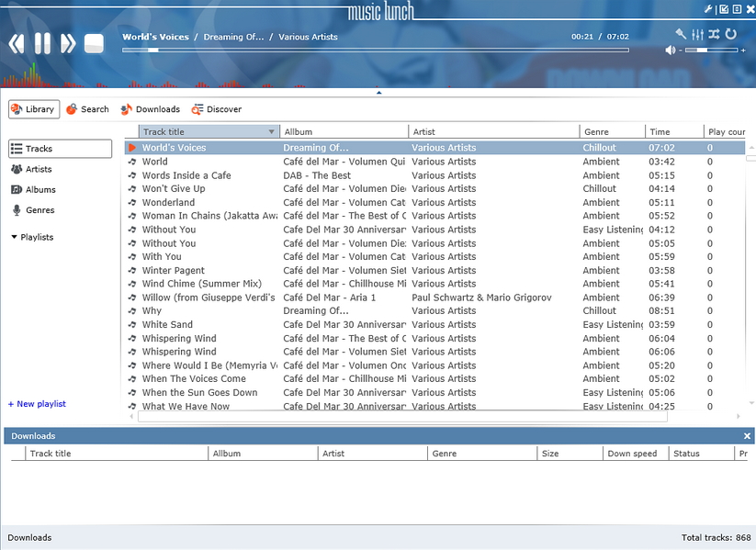Select the track "Whispering Wind" by Café del Mar - The Best of
Image resolution: width=756 pixels, height=550 pixels.
[x=179, y=338]
